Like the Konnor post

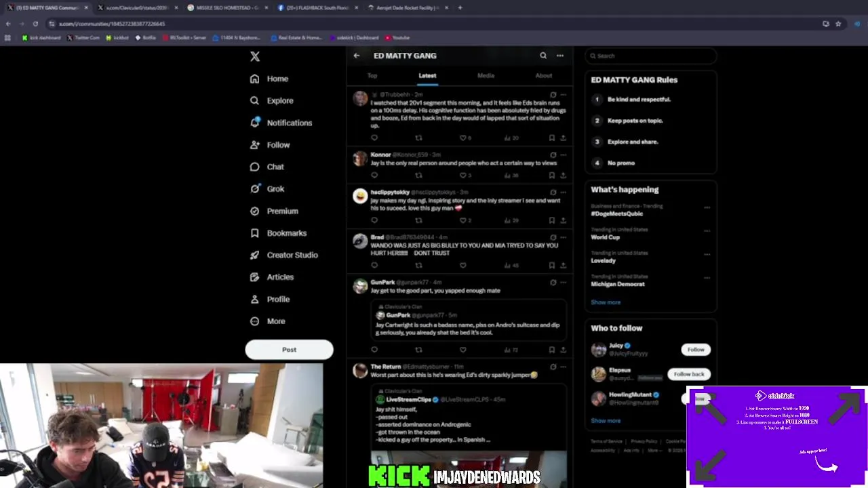(463, 175)
